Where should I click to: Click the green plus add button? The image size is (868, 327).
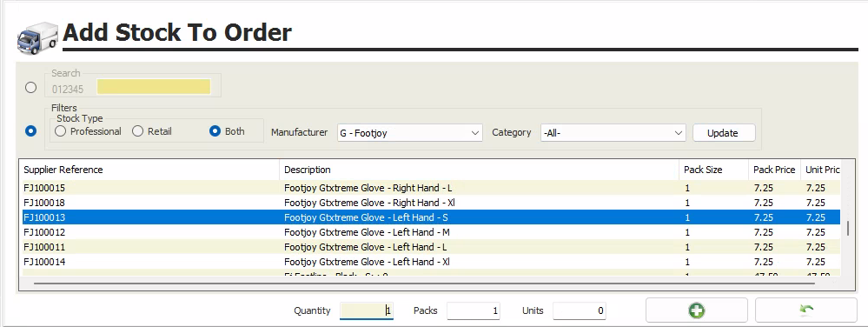click(x=696, y=310)
